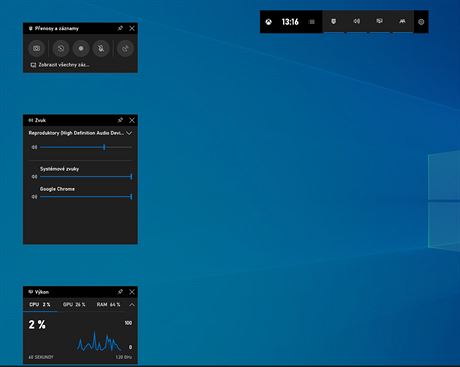Adjust the Systémové zvuky volume slider
The width and height of the screenshot is (460, 367).
[x=86, y=177]
